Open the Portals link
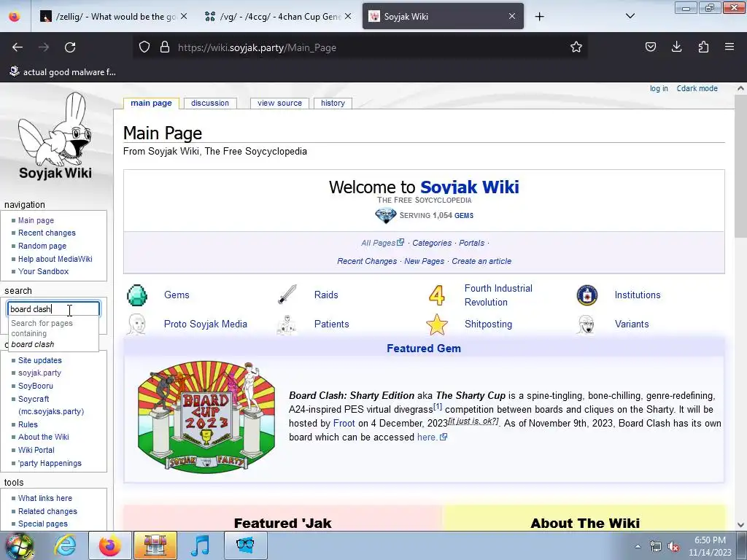Viewport: 747px width, 560px height. pyautogui.click(x=472, y=243)
